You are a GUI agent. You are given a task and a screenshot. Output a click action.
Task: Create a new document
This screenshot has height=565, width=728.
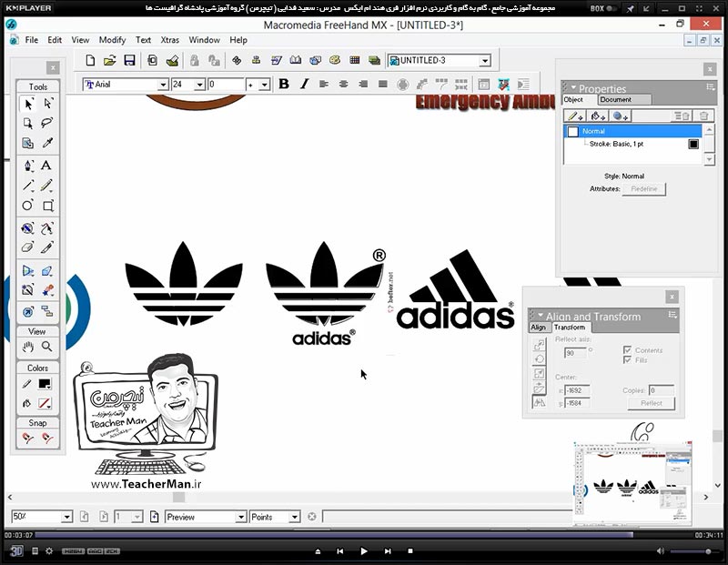(x=90, y=60)
